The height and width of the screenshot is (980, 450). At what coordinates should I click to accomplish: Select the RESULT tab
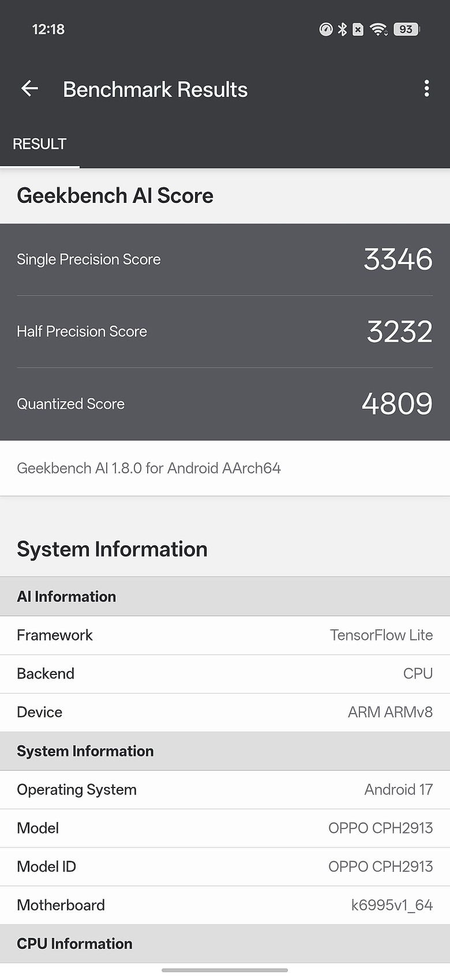[x=40, y=144]
